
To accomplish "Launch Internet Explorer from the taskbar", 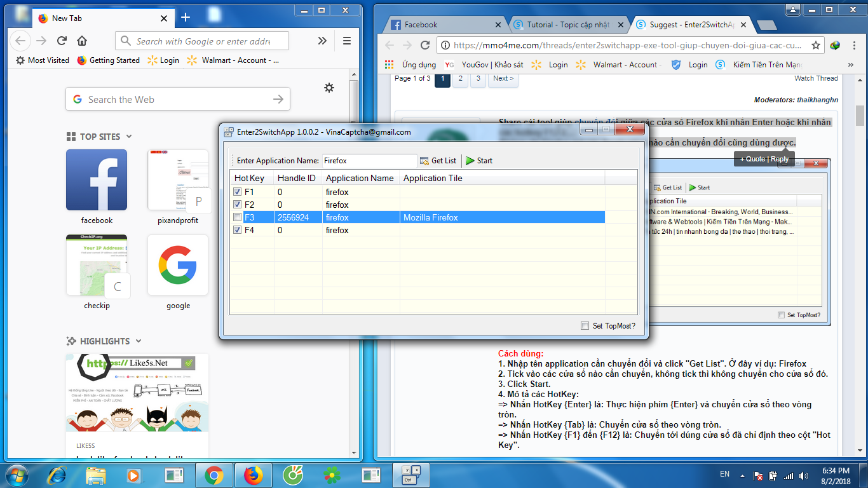I will pyautogui.click(x=57, y=475).
